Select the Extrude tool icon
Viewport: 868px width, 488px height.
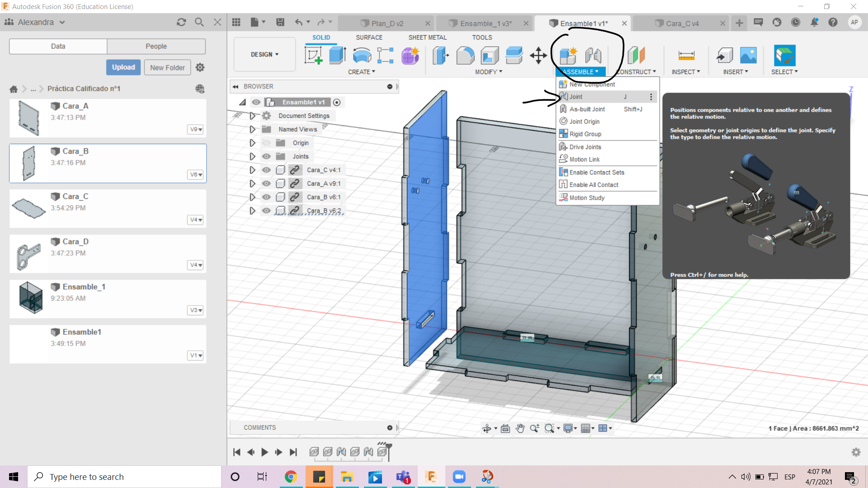tap(337, 56)
